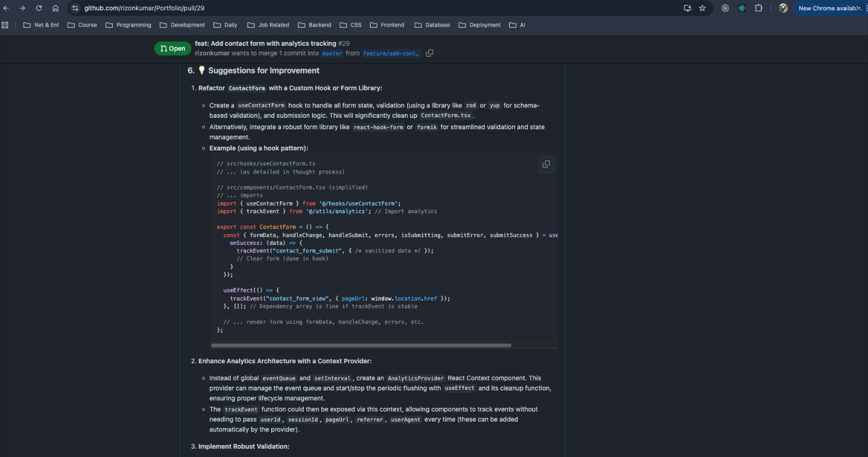Open the apps grid in the bookmarks bar

(5, 25)
